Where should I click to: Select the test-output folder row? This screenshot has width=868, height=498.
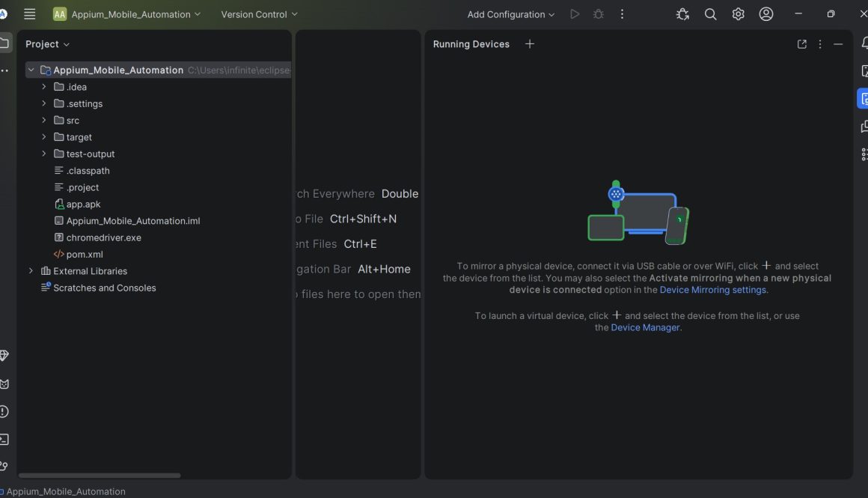(x=159, y=154)
